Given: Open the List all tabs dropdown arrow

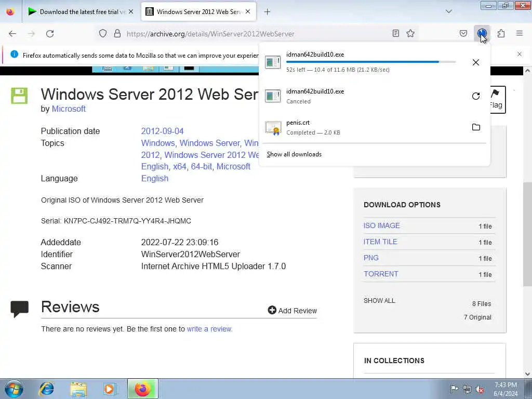Looking at the screenshot, I should (449, 11).
